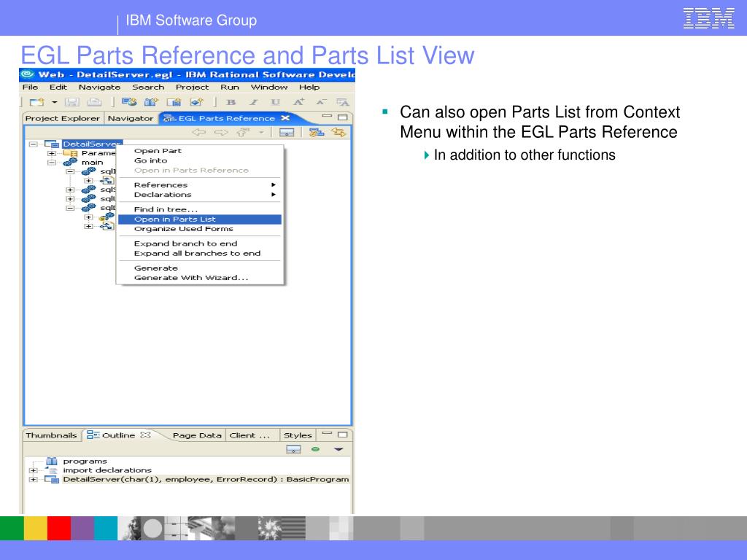
Task: Minimize the EGL Parts Reference view
Action: point(327,116)
